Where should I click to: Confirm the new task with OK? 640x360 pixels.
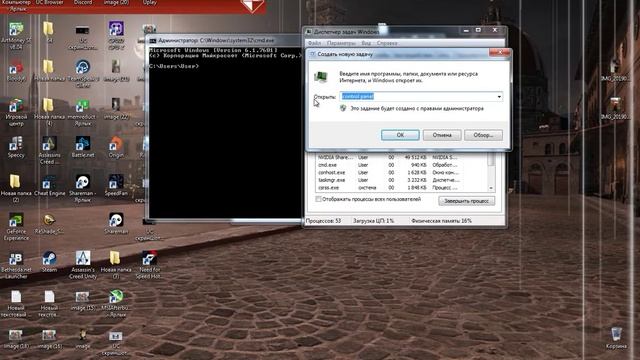(400, 135)
